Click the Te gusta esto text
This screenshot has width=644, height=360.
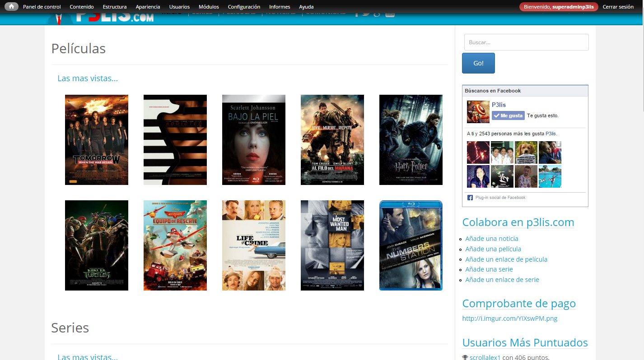pyautogui.click(x=543, y=115)
